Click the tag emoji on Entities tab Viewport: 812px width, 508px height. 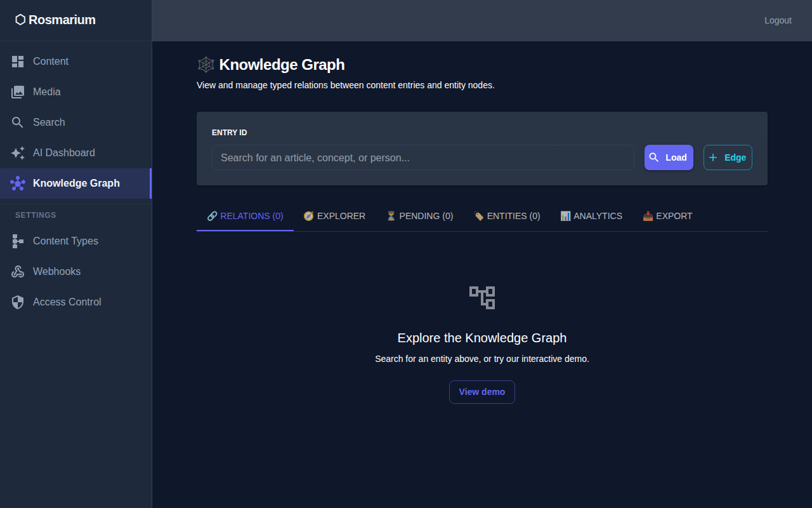(x=479, y=216)
